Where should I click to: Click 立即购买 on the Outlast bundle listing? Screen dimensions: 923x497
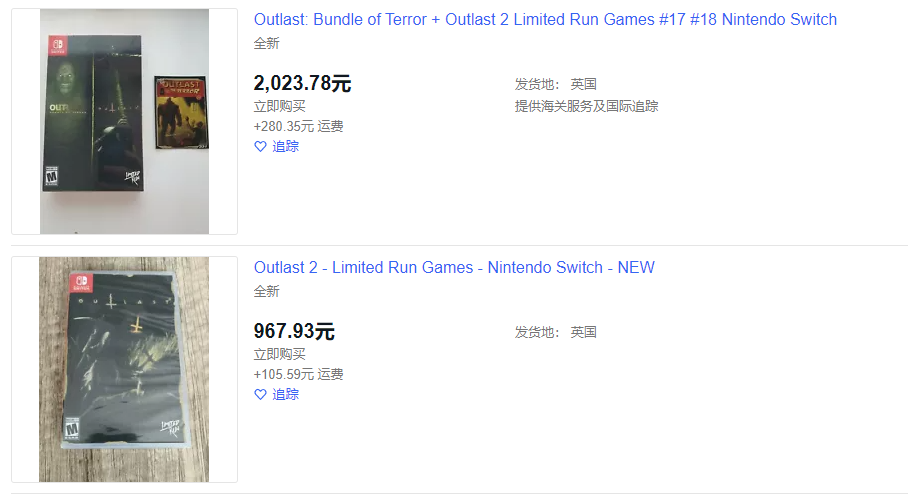coord(280,107)
